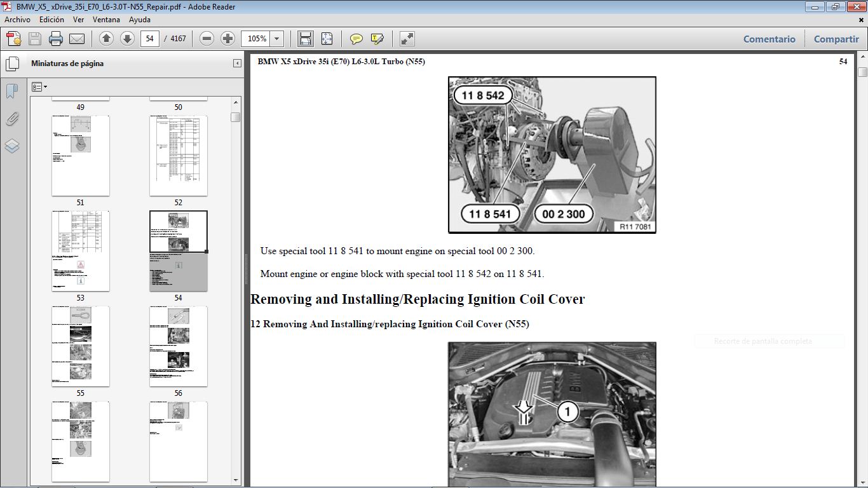
Task: Toggle the page thumbnails panel icon
Action: pos(11,64)
